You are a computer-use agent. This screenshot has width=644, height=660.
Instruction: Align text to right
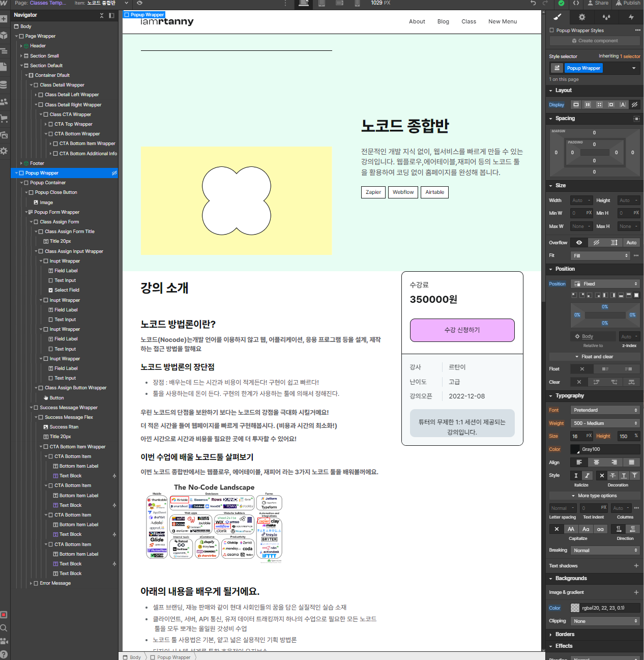[614, 462]
